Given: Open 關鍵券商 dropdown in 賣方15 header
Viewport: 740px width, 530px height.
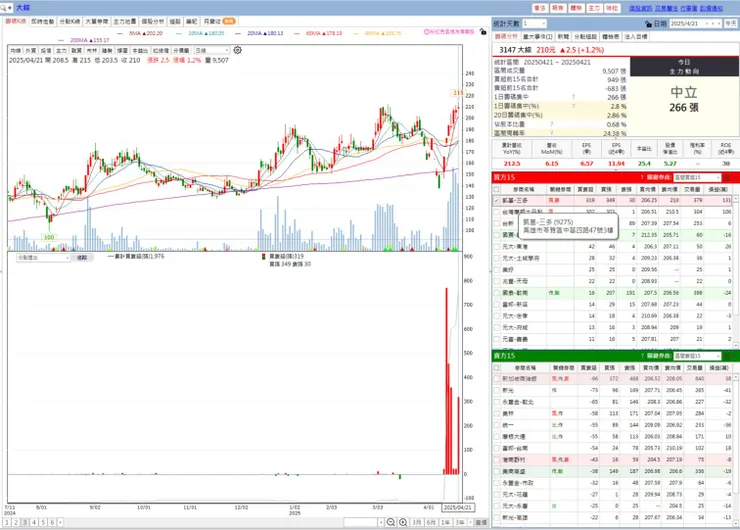Looking at the screenshot, I should point(697,356).
